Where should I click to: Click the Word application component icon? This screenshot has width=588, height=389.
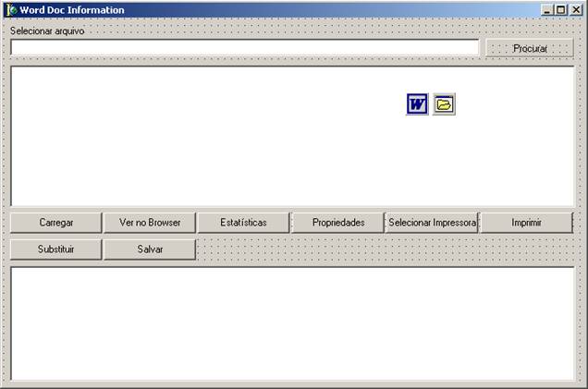pyautogui.click(x=417, y=104)
